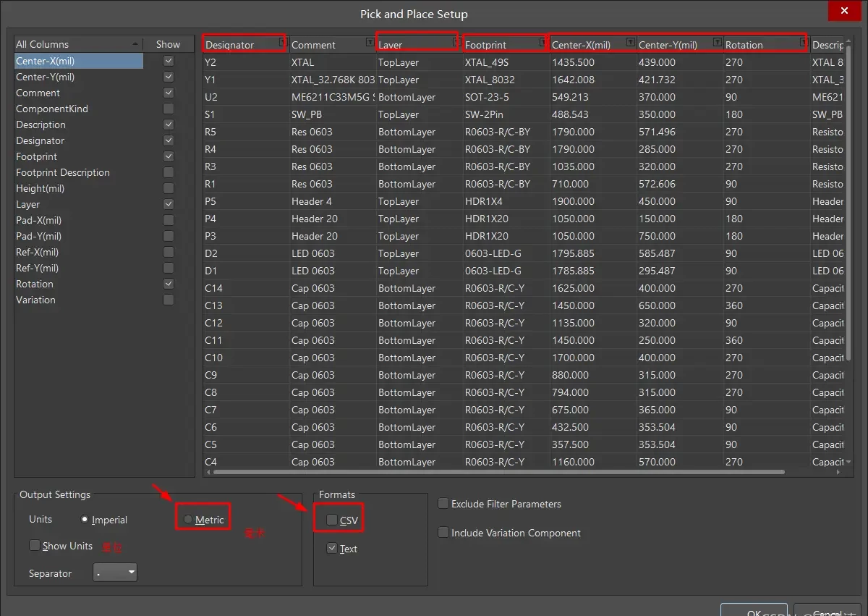Open the Center-X(mil) column filter icon

pos(630,43)
